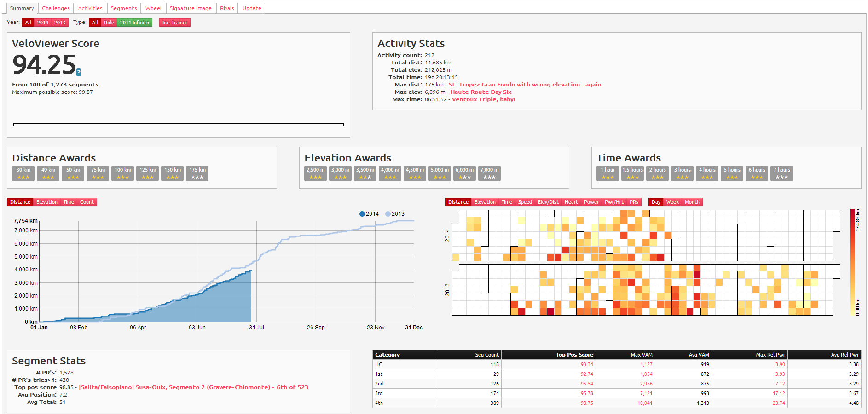Switch to the Signature Image tab
This screenshot has width=868, height=414.
tap(191, 8)
